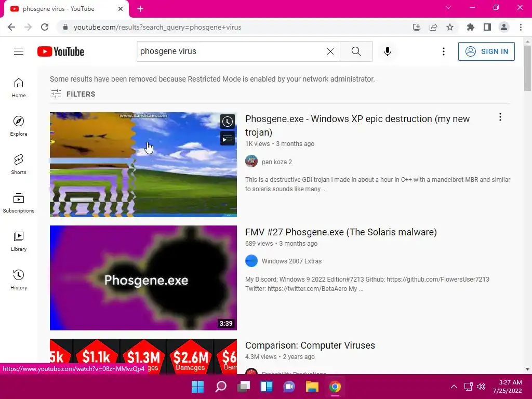Add Phosgene.exe video to queue
The width and height of the screenshot is (532, 399).
click(x=228, y=138)
